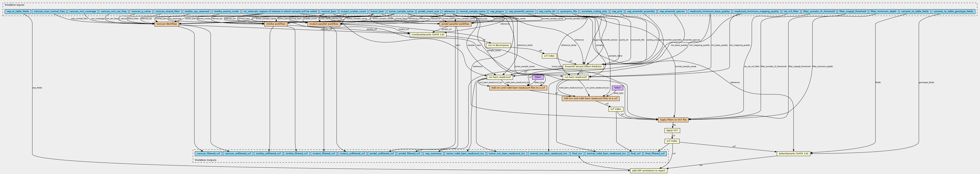
Task: Click the strelka_cpu_reserved input node
Action: tap(196, 12)
